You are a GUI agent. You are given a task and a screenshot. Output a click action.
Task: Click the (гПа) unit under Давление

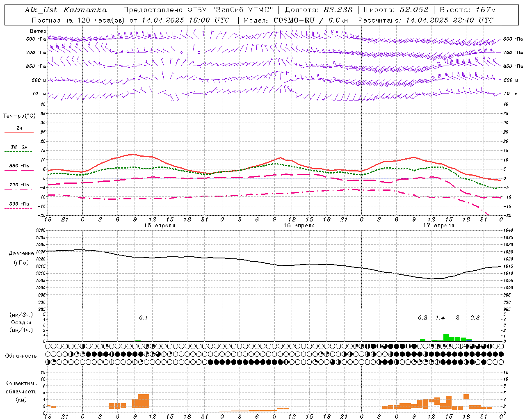pyautogui.click(x=21, y=263)
